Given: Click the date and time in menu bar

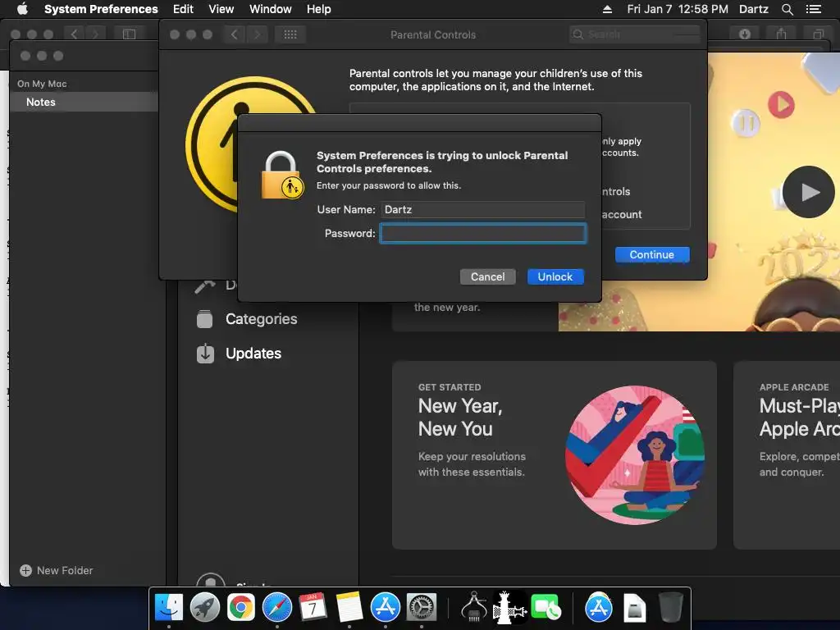Looking at the screenshot, I should click(x=678, y=9).
